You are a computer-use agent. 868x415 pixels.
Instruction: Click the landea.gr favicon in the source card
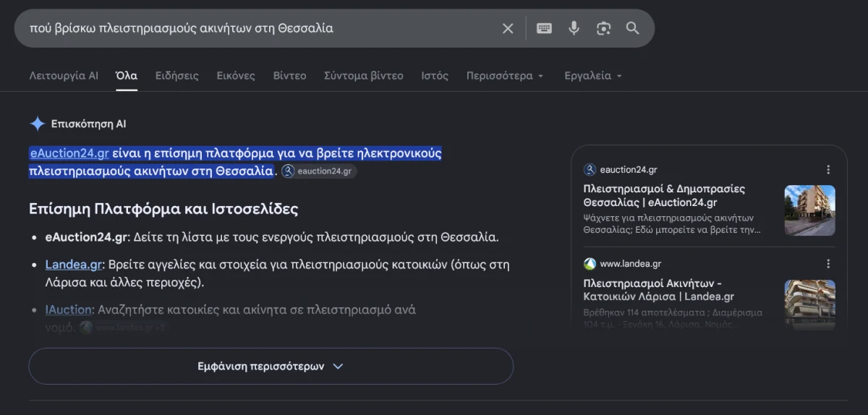point(590,264)
